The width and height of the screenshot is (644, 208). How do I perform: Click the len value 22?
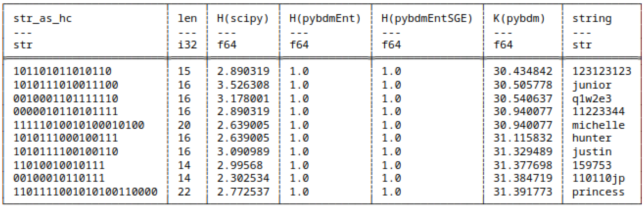(184, 192)
